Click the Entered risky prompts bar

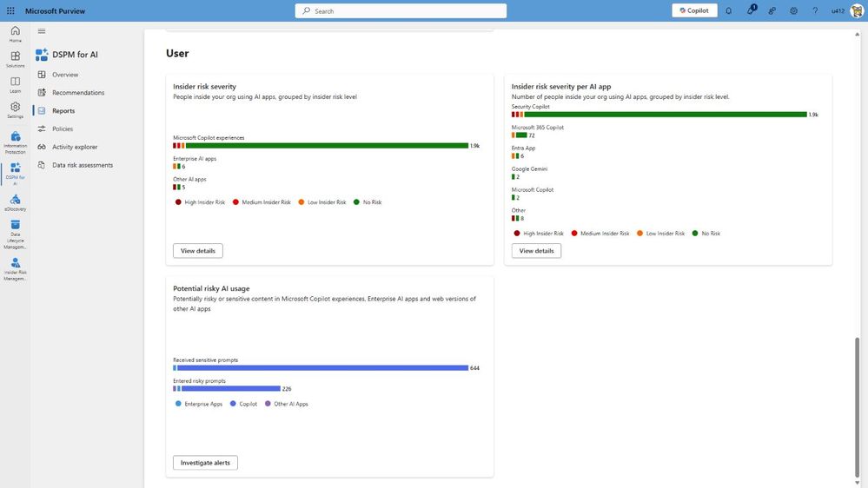[230, 388]
